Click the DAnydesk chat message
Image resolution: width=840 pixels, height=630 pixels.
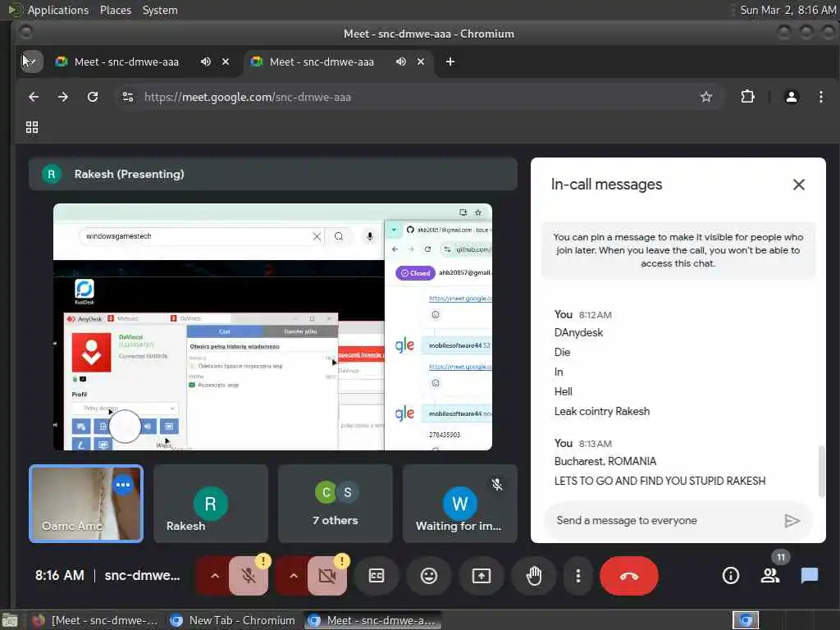(578, 333)
